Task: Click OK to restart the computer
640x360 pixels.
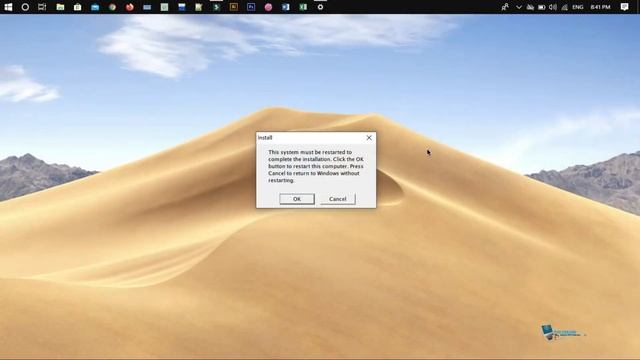Action: pos(297,199)
